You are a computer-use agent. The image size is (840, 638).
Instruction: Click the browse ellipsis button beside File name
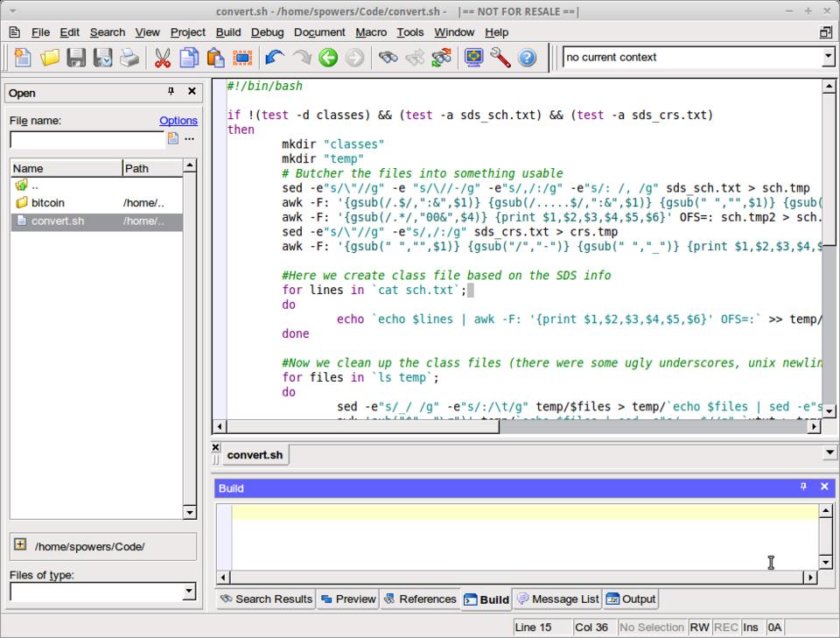click(x=189, y=139)
